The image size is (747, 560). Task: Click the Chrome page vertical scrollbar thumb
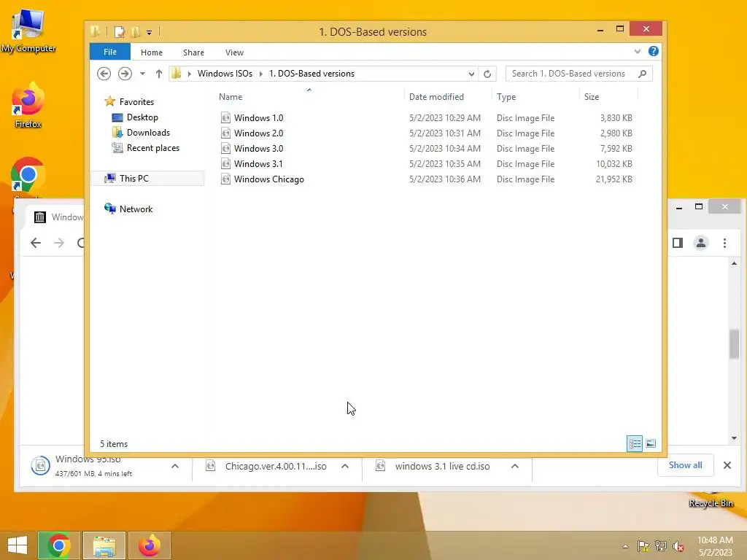[x=734, y=344]
